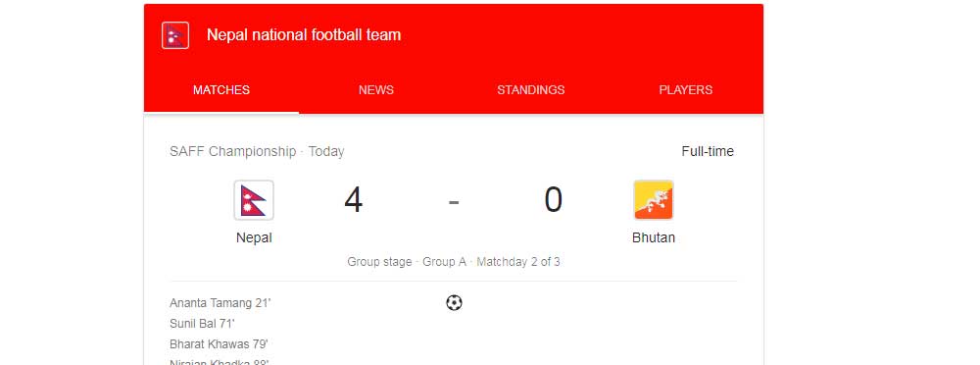Click the Group stage Matchday 2 of 3 text

[454, 262]
